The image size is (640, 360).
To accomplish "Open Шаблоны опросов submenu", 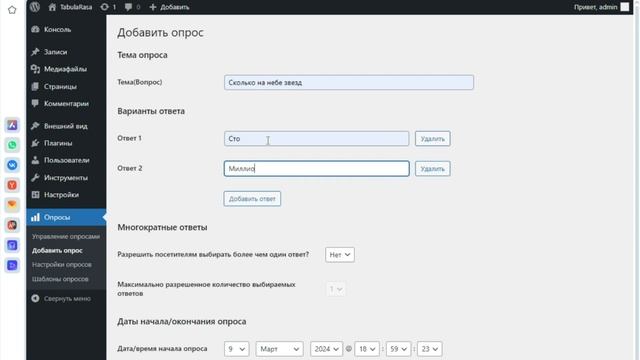I will click(x=60, y=279).
